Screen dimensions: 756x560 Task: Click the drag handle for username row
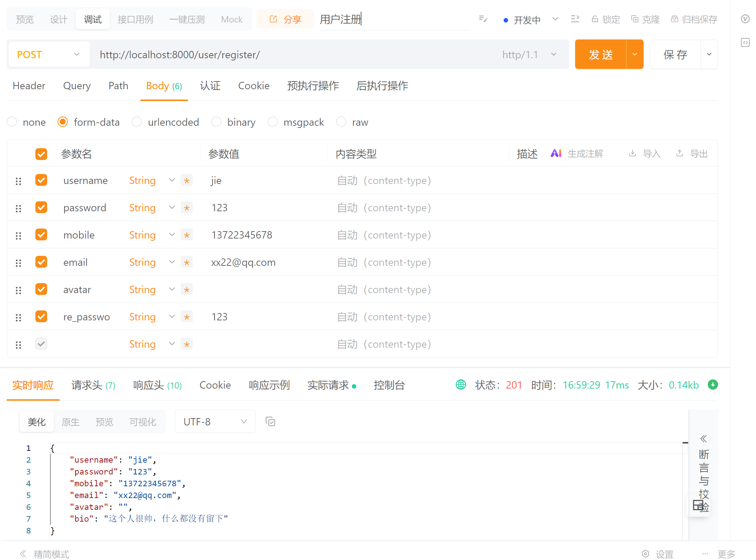[18, 181]
